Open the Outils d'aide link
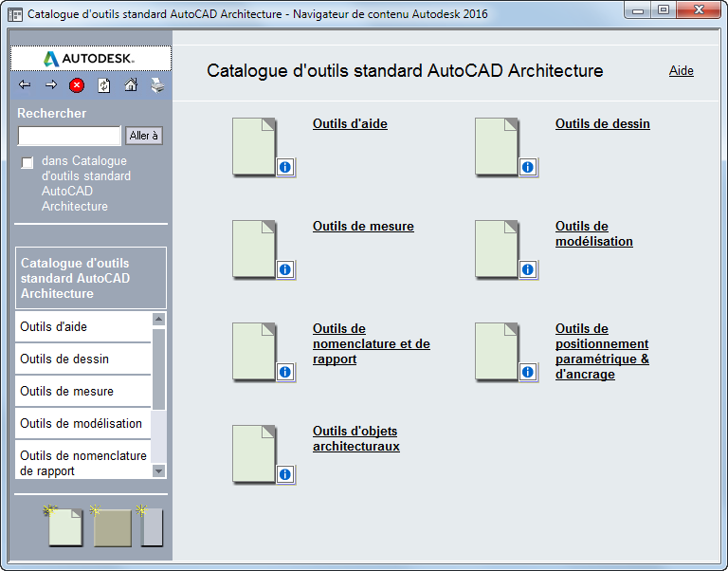Image resolution: width=728 pixels, height=571 pixels. pos(350,123)
